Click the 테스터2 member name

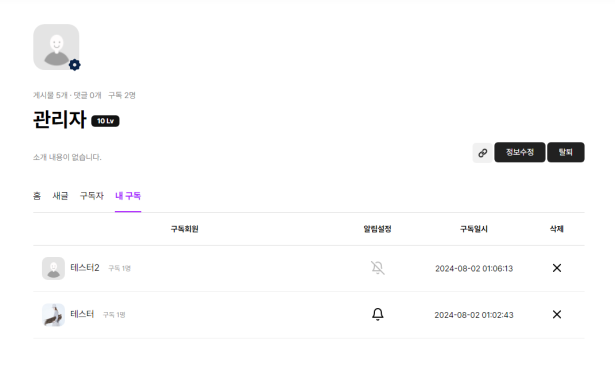click(x=85, y=268)
